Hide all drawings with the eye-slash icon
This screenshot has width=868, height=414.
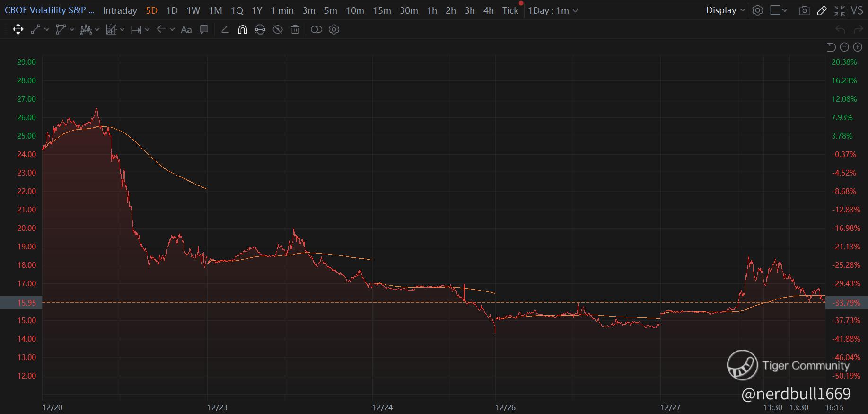point(278,29)
